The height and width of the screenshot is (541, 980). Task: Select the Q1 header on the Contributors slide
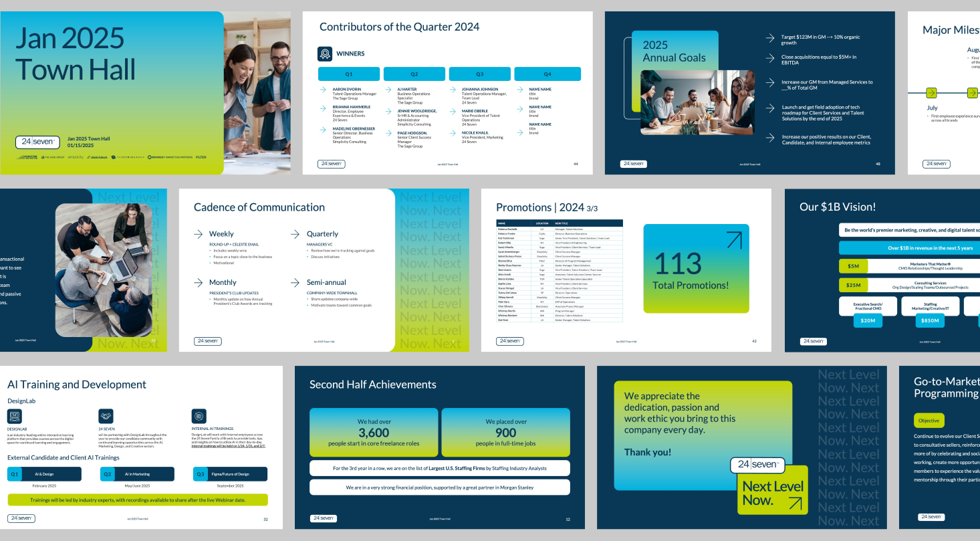coord(348,74)
